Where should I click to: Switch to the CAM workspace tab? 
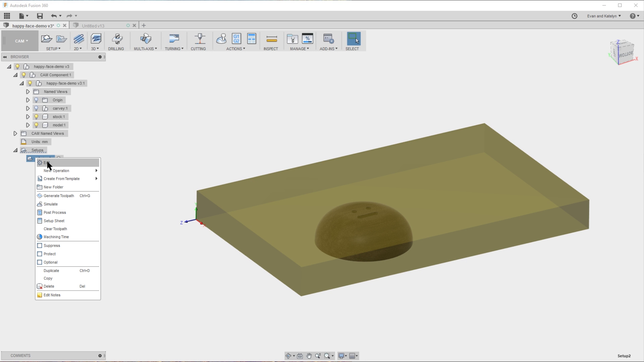21,41
